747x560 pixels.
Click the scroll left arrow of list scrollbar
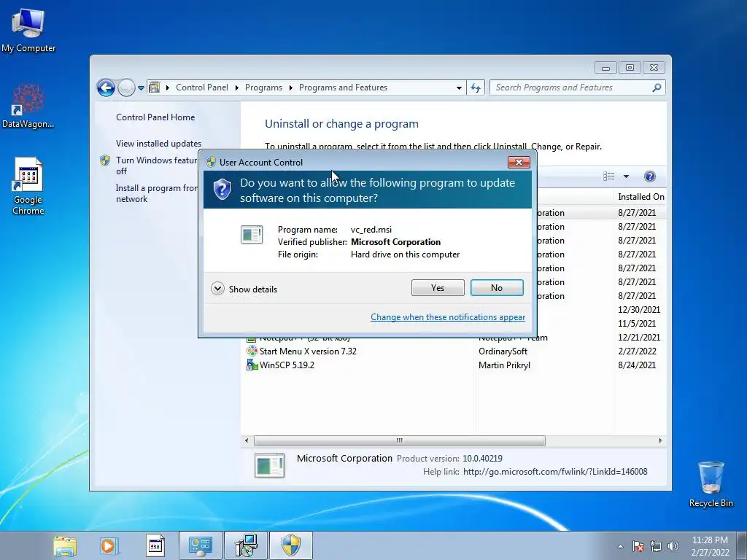pyautogui.click(x=247, y=441)
